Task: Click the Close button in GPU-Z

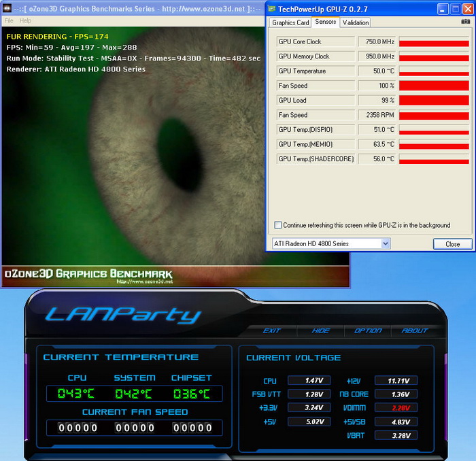Action: 452,244
